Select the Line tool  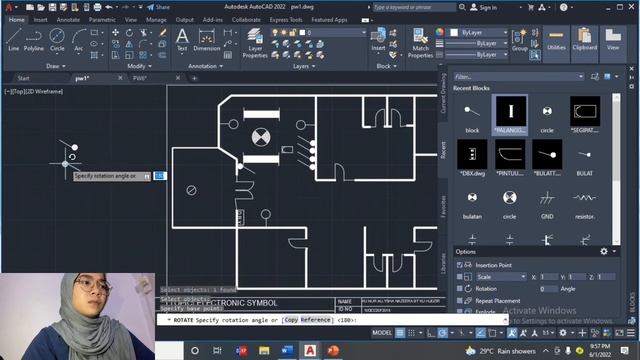(x=13, y=40)
